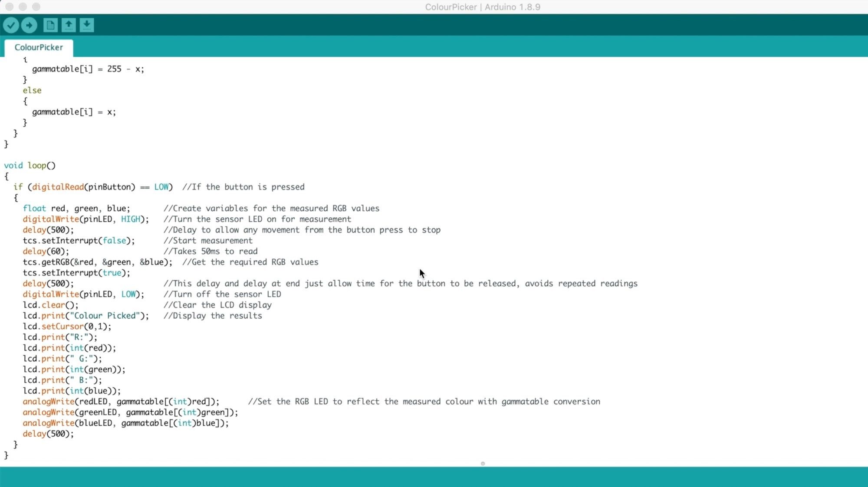Create a new sketch via the New icon
Image resolution: width=868 pixels, height=487 pixels.
pyautogui.click(x=50, y=25)
